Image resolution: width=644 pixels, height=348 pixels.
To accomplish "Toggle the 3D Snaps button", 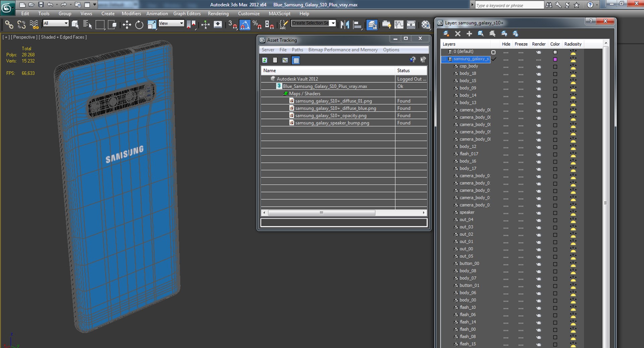I will [232, 24].
